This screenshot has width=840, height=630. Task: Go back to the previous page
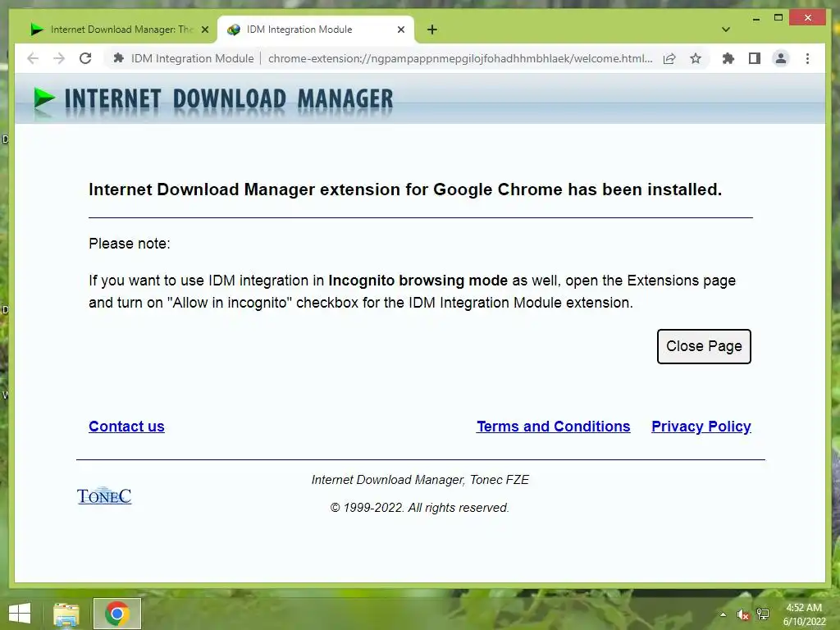(x=33, y=58)
